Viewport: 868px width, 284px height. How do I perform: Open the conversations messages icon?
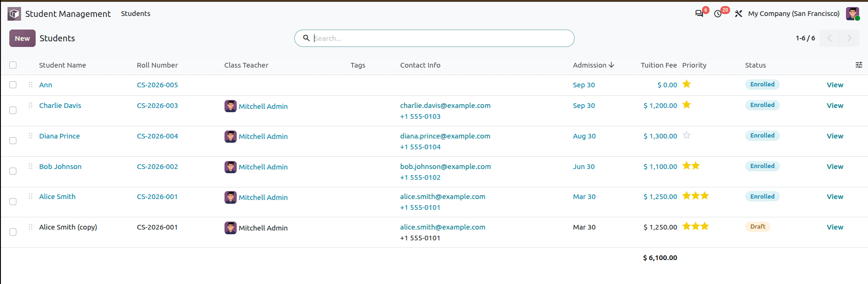tap(699, 14)
